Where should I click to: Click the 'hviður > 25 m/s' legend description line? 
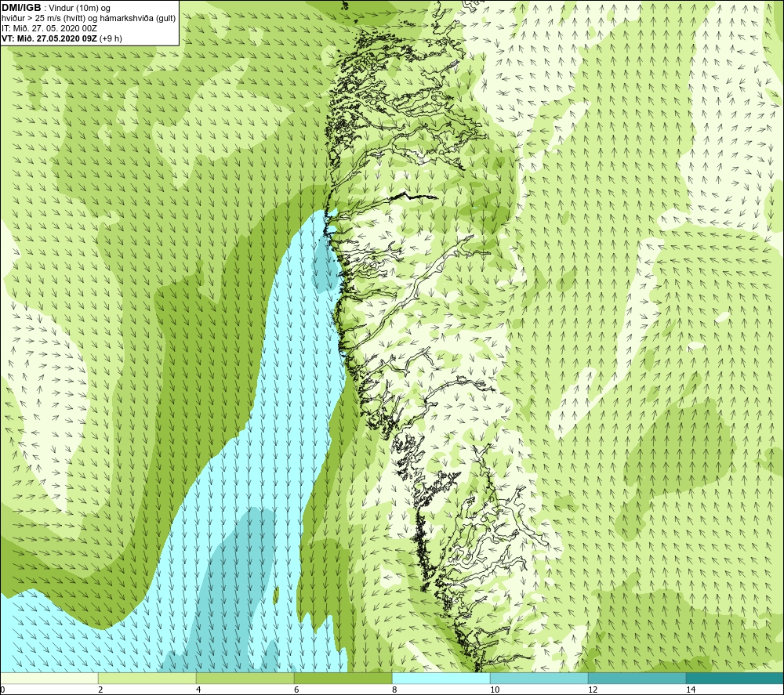pyautogui.click(x=89, y=19)
